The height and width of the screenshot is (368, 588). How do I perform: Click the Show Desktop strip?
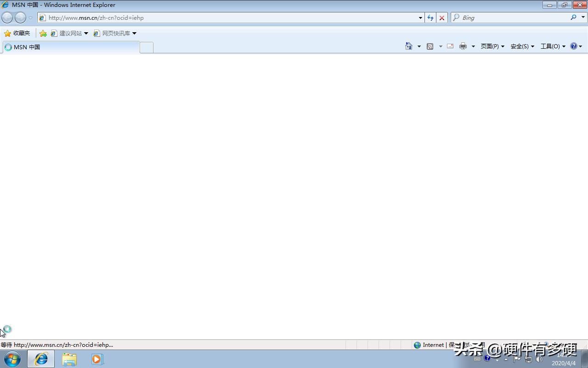coord(585,359)
